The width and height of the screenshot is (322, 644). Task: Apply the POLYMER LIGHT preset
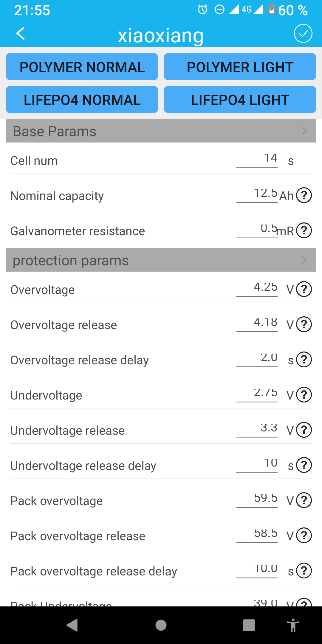[x=240, y=67]
